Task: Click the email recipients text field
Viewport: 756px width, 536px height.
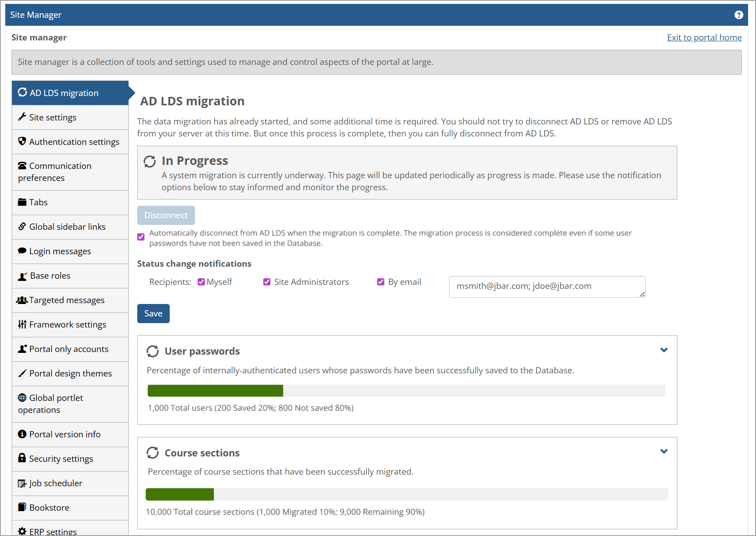Action: click(547, 287)
